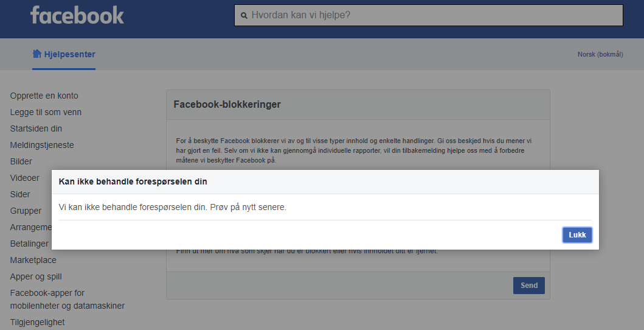
Task: Open the 'Opprette en konto' help topic
Action: [x=44, y=96]
